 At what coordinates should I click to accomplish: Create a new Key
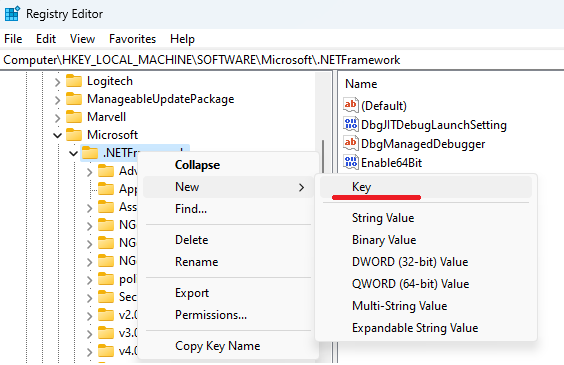coord(426,187)
